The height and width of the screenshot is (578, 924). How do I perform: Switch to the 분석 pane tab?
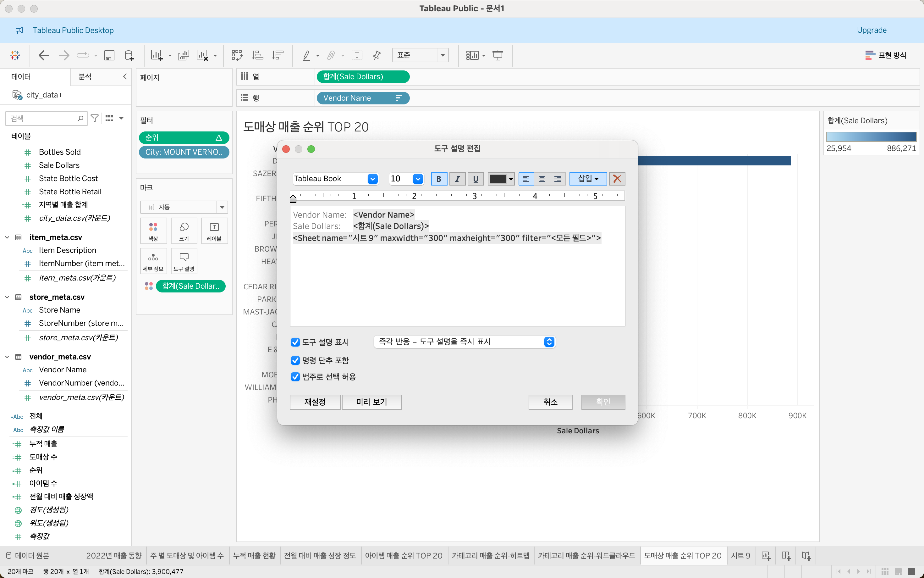tap(85, 76)
